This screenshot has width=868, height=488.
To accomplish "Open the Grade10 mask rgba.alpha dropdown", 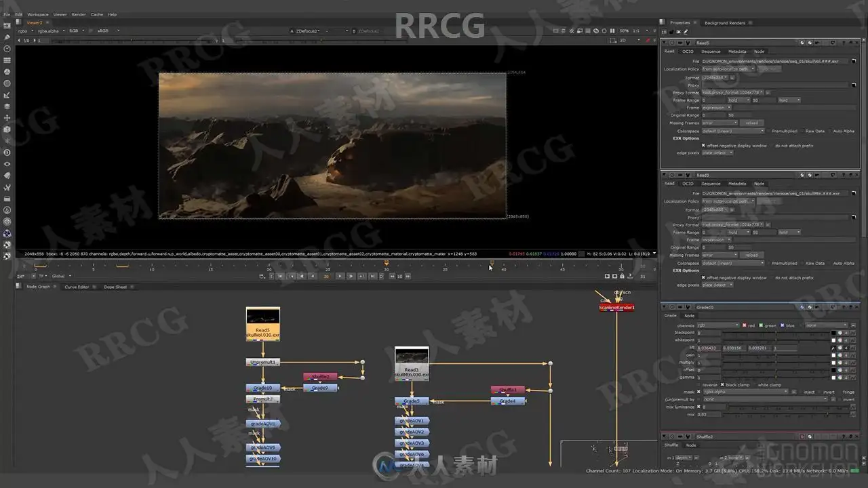I will coord(746,392).
